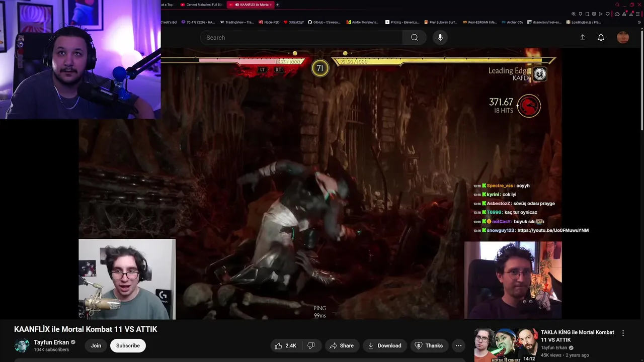
Task: Start voice search with the microphone icon
Action: (x=440, y=37)
